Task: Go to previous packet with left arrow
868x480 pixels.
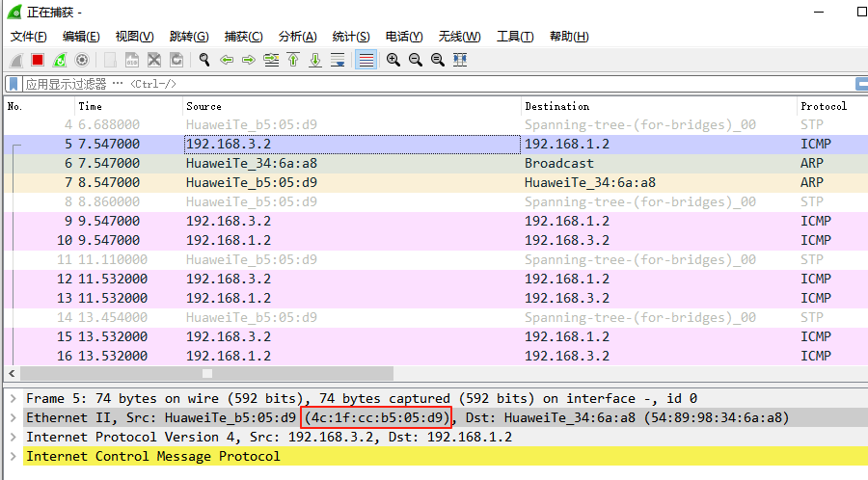Action: tap(227, 60)
